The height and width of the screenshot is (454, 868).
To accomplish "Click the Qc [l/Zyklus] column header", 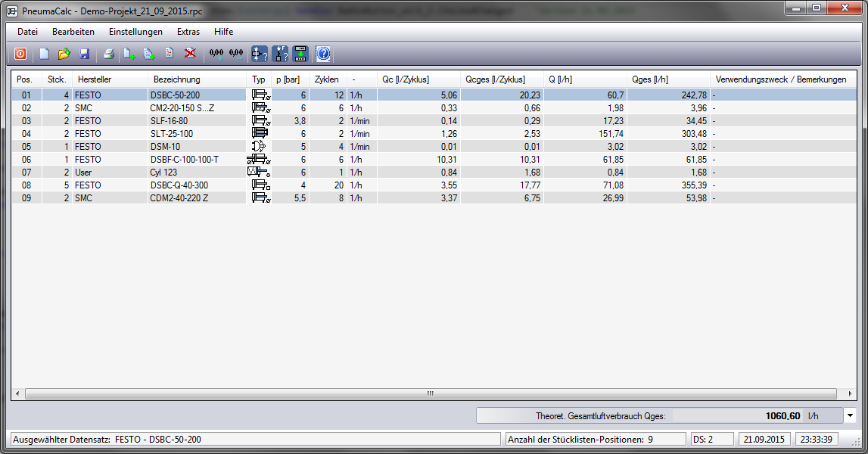I will point(418,79).
